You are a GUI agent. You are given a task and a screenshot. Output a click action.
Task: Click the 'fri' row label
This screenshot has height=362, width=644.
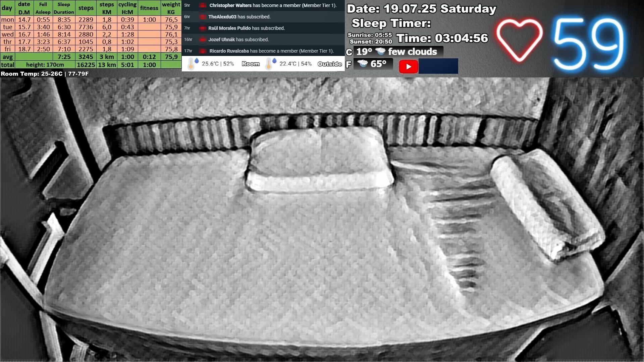[x=7, y=49]
